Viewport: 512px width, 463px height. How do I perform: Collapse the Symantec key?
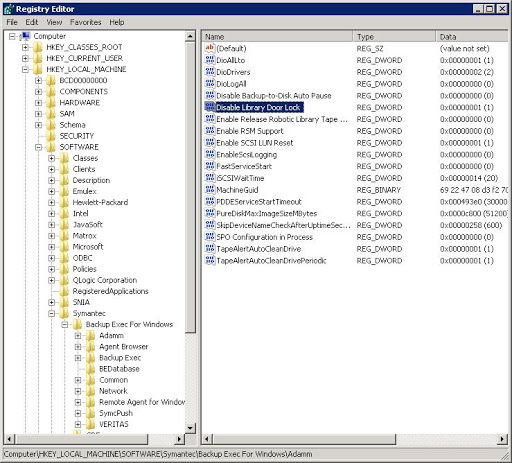click(x=52, y=314)
